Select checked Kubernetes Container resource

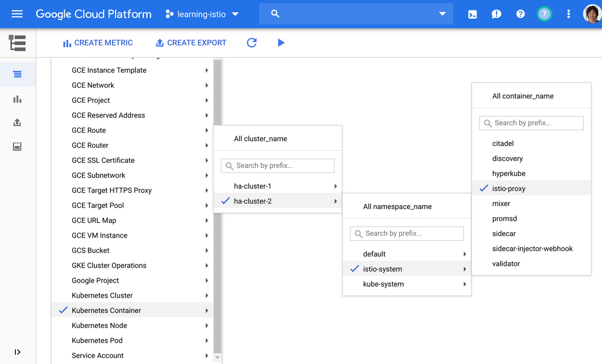click(x=132, y=310)
